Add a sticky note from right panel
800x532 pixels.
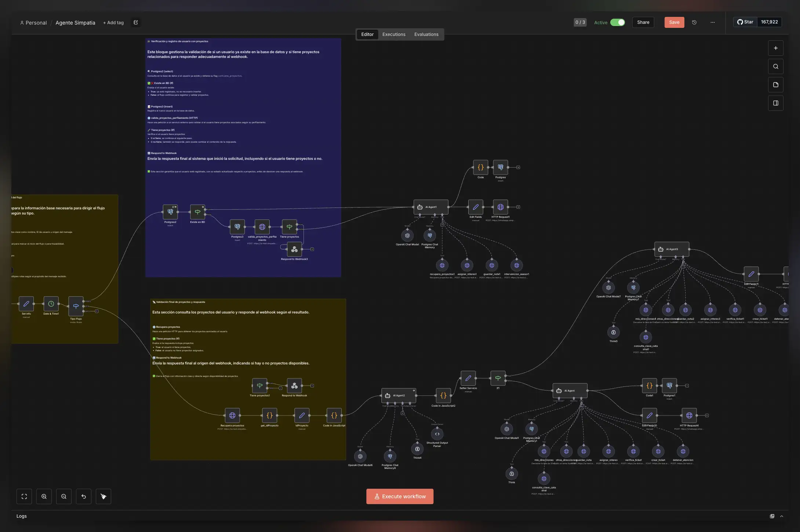point(776,85)
